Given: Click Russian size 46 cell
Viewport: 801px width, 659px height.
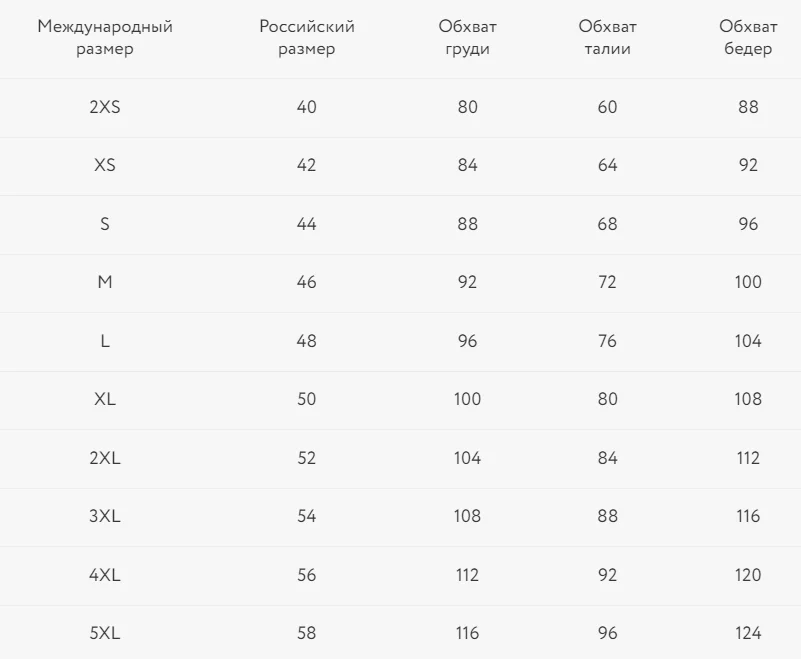Looking at the screenshot, I should [x=307, y=282].
